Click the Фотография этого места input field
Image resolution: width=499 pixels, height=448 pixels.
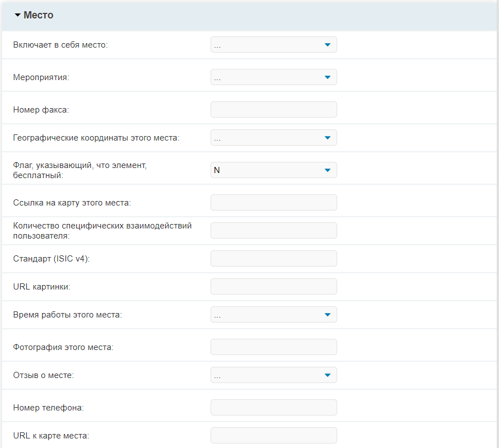pos(274,347)
